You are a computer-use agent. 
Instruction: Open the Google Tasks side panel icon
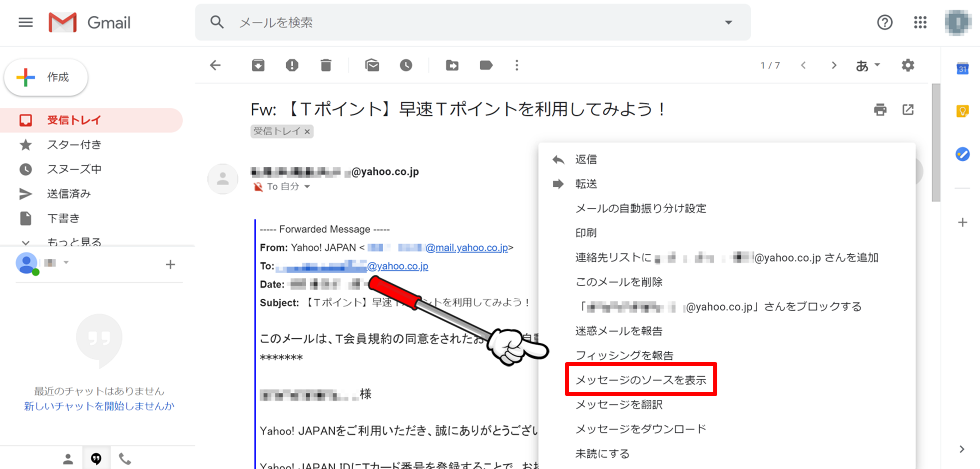tap(963, 154)
